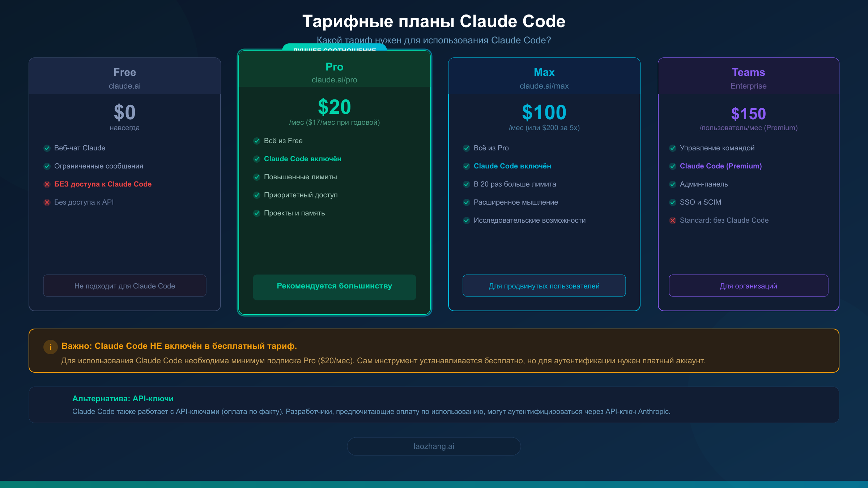Click the checkmark next to 'SSO и SCIM'
868x488 pixels.
673,202
